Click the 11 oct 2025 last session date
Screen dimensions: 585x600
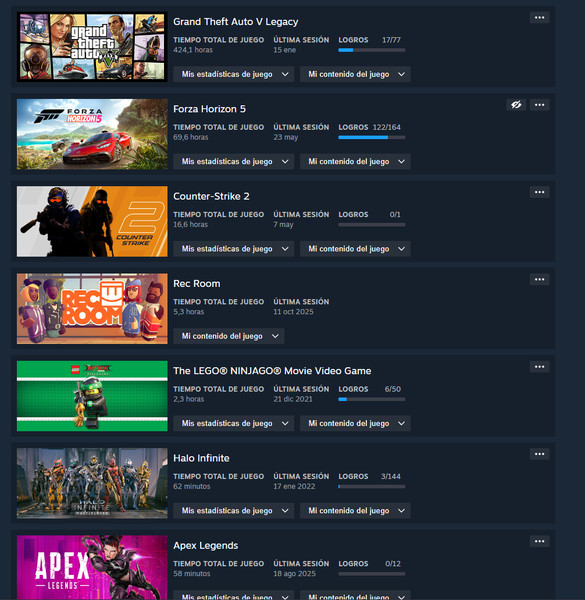[x=293, y=311]
